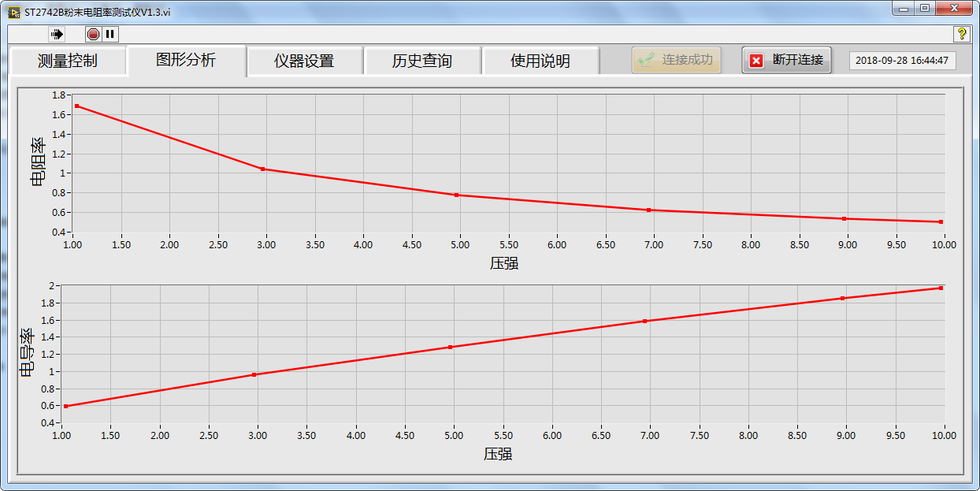Minimize the ST2742B window
Viewport: 980px width, 491px height.
click(x=904, y=8)
